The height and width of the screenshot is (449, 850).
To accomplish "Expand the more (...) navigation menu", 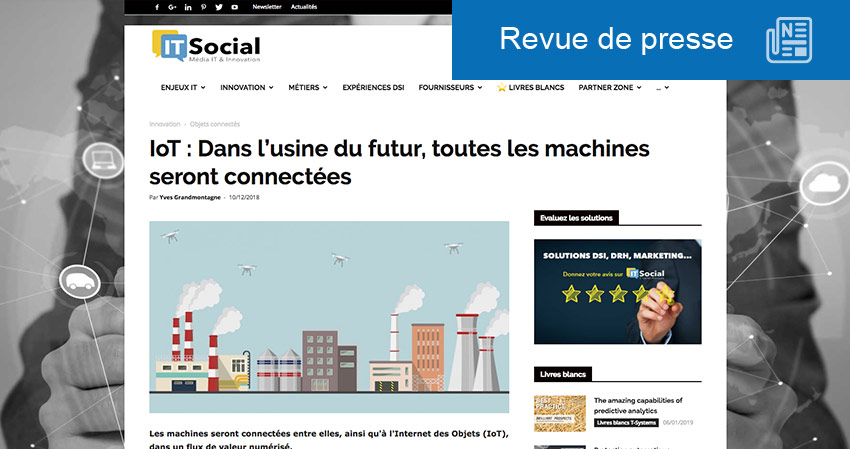I will [x=662, y=88].
